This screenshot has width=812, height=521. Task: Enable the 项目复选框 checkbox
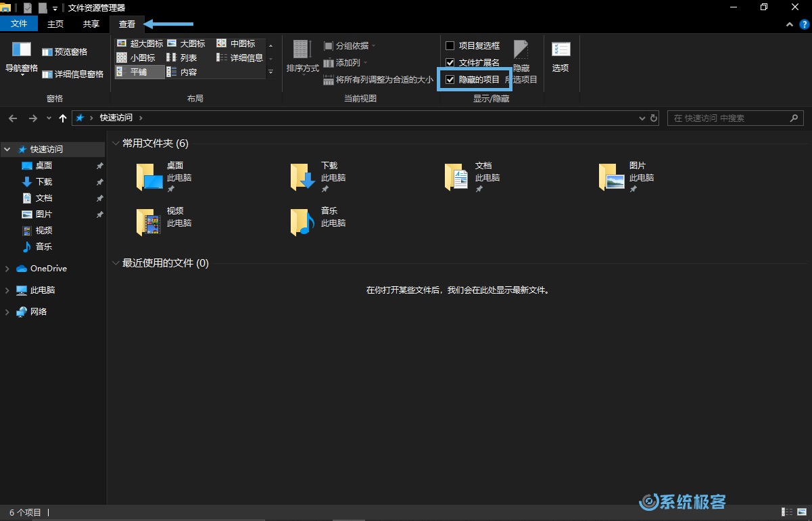[450, 46]
